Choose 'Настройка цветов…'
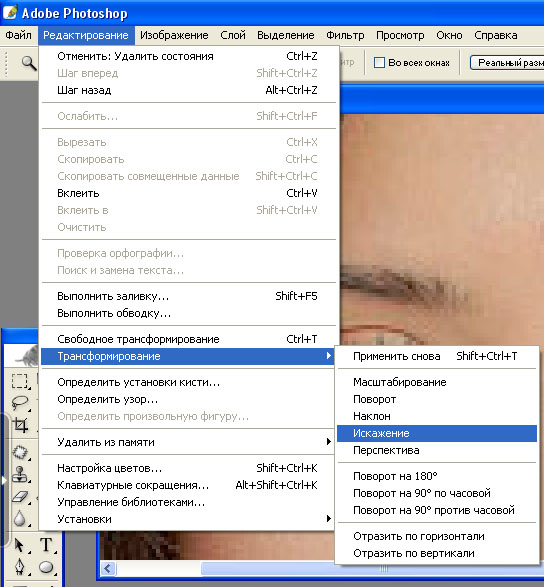Screen dimensions: 544x587 pyautogui.click(x=188, y=468)
